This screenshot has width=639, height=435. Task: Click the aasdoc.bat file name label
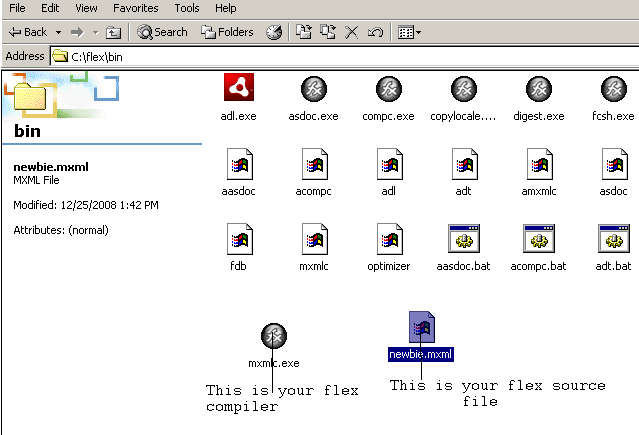463,266
